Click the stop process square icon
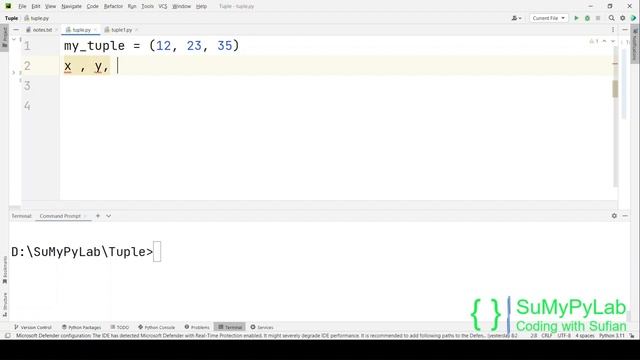Image resolution: width=640 pixels, height=360 pixels. click(x=598, y=18)
